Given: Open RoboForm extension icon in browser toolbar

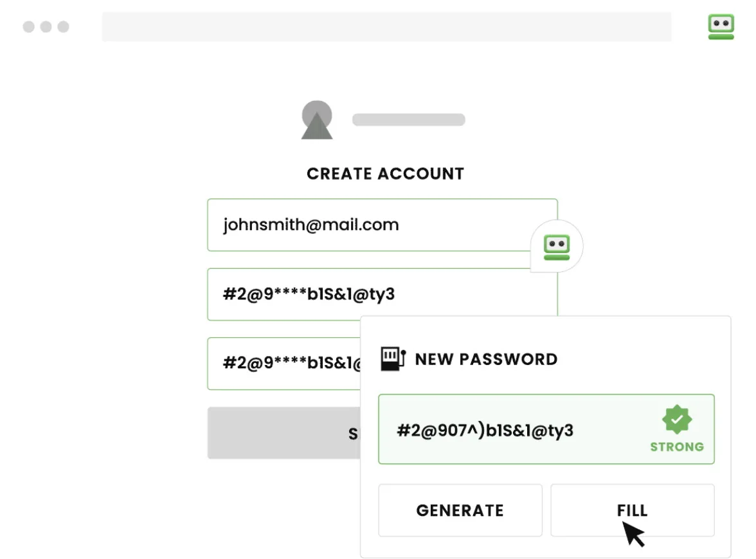Looking at the screenshot, I should [x=721, y=26].
